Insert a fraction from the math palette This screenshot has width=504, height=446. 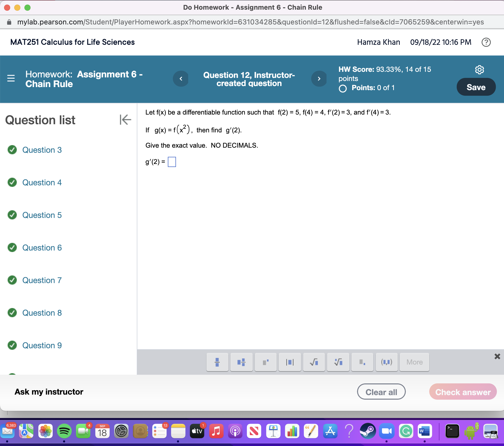pos(217,362)
